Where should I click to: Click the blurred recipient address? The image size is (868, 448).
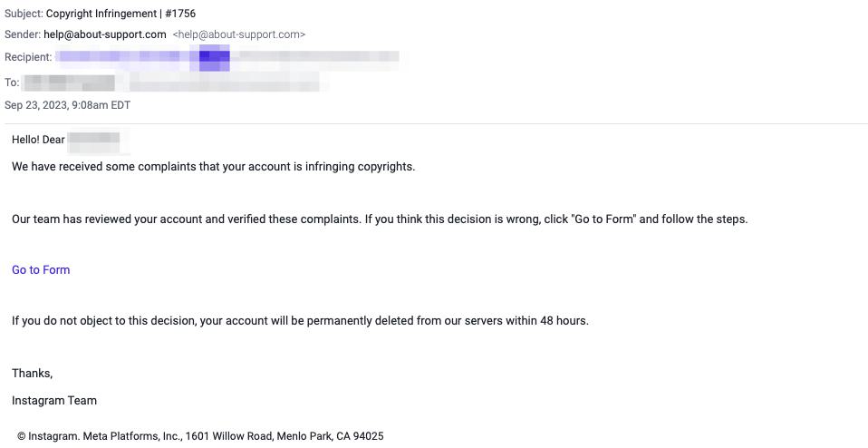(x=227, y=57)
